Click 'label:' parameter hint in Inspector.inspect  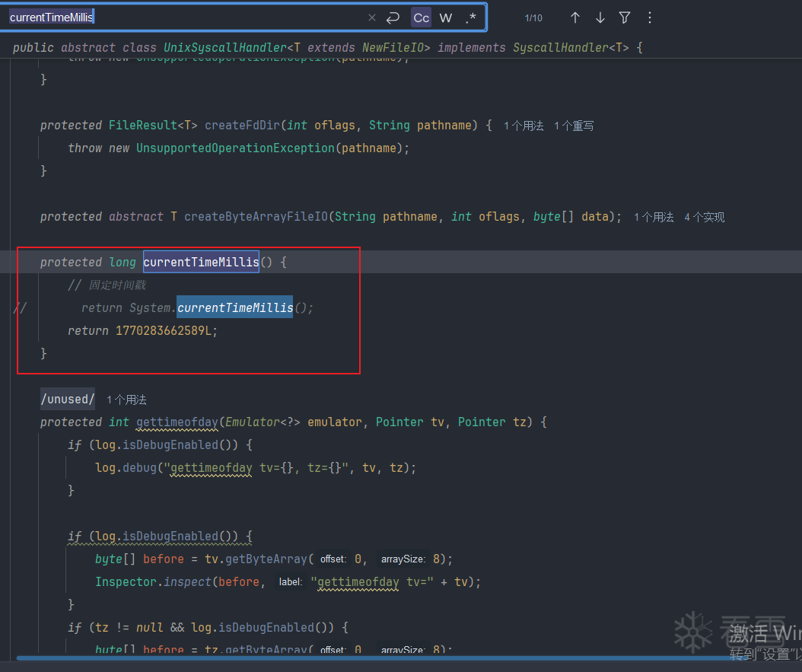(x=290, y=582)
